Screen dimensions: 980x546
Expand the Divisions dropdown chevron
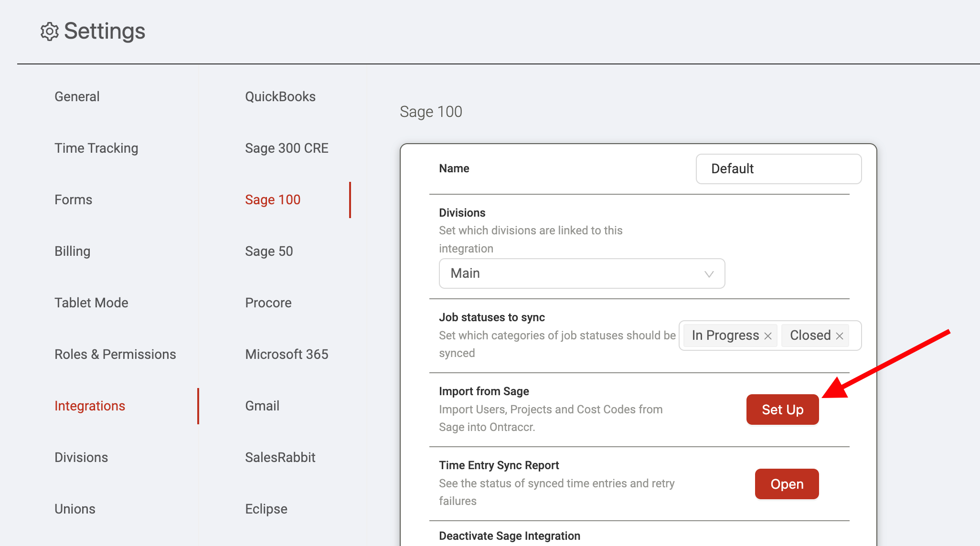click(709, 274)
